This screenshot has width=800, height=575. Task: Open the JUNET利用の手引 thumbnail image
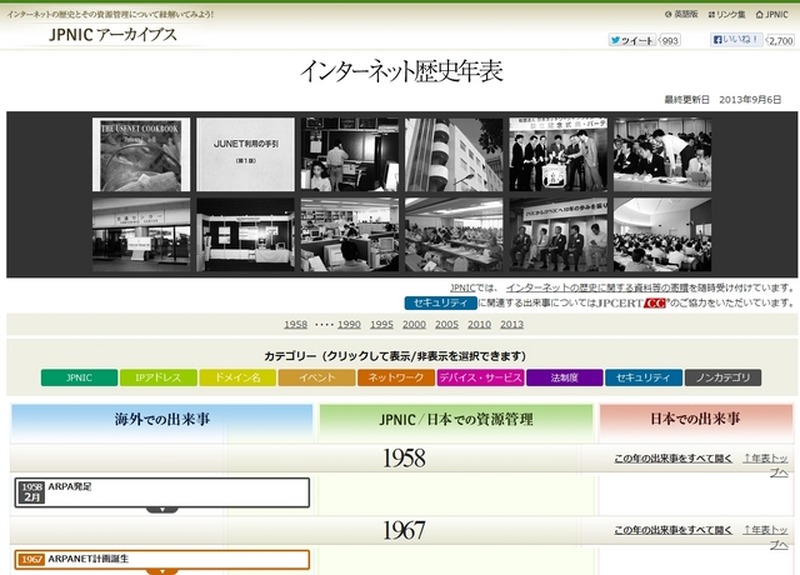click(x=245, y=154)
